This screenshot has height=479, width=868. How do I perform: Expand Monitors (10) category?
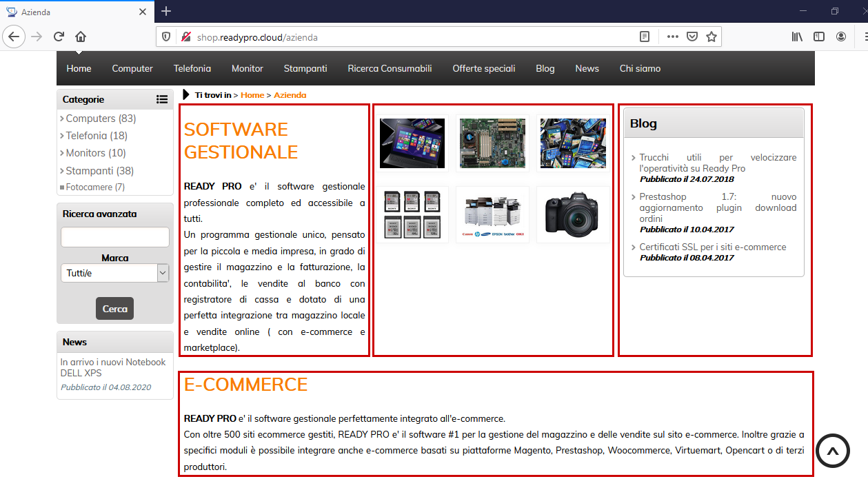pos(96,153)
